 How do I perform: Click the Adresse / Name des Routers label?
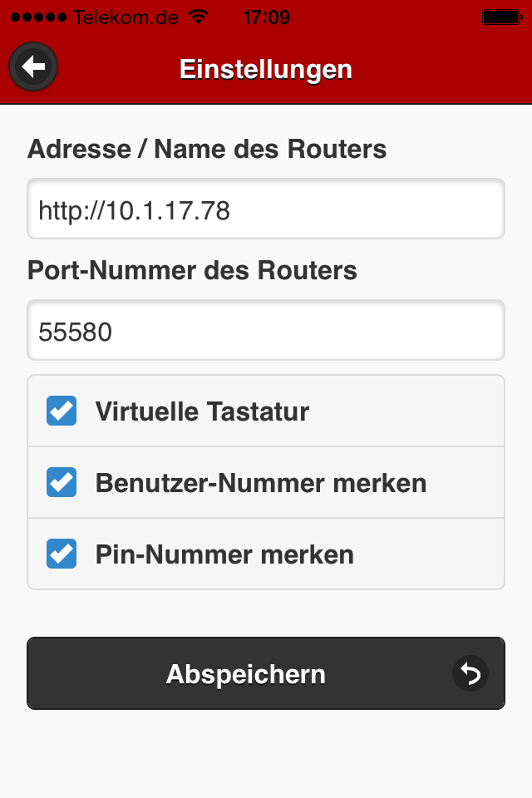pos(207,149)
